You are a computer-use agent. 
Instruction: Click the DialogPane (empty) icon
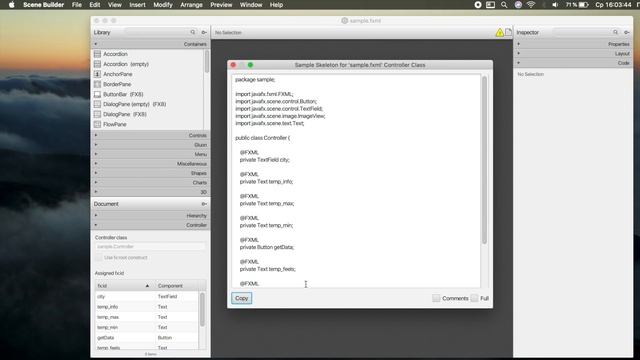coord(97,104)
